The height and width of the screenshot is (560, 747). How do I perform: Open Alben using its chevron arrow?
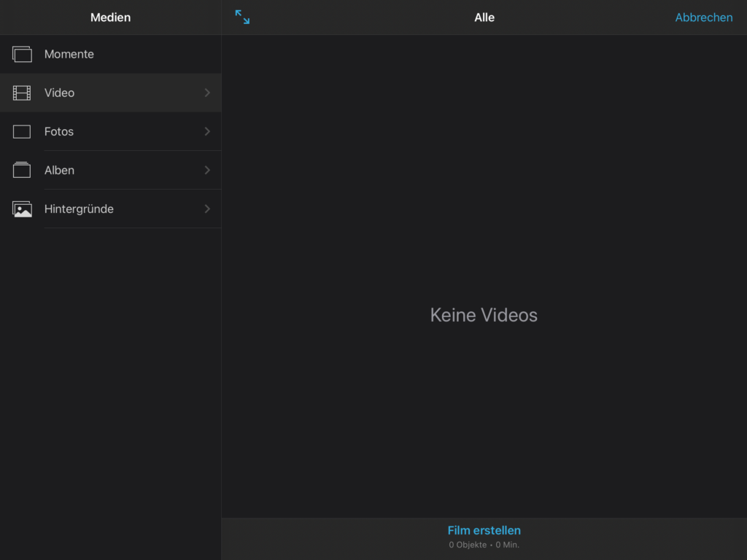click(207, 170)
